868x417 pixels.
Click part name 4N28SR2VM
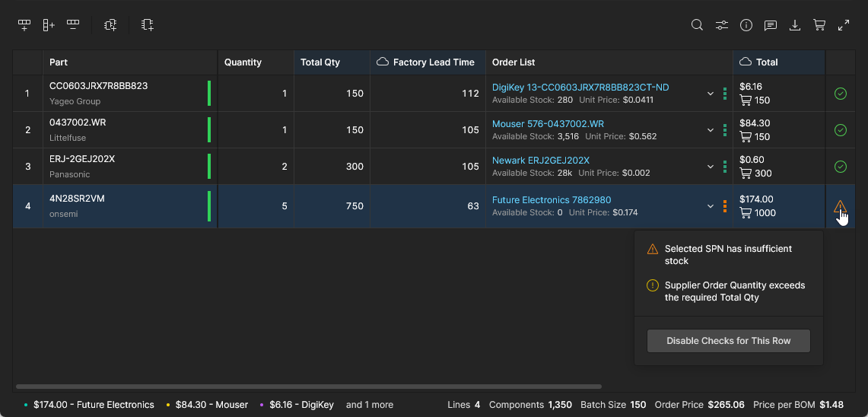point(77,199)
